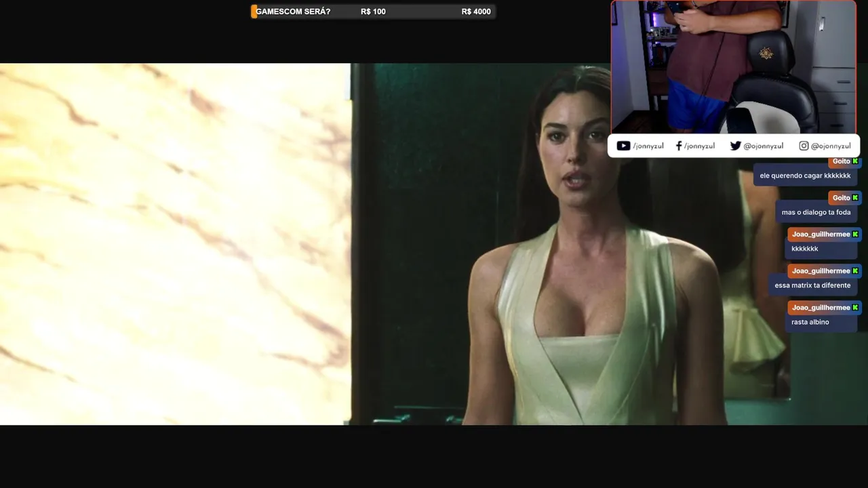
Task: Select chat message 'essa matrix ta diferente'
Action: (x=812, y=285)
